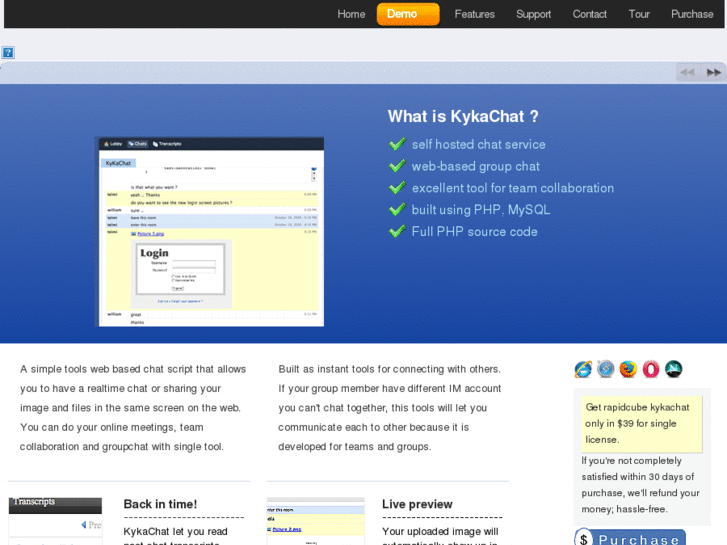Open the KykaChat screenshot in the banner
The image size is (727, 545).
pyautogui.click(x=210, y=231)
